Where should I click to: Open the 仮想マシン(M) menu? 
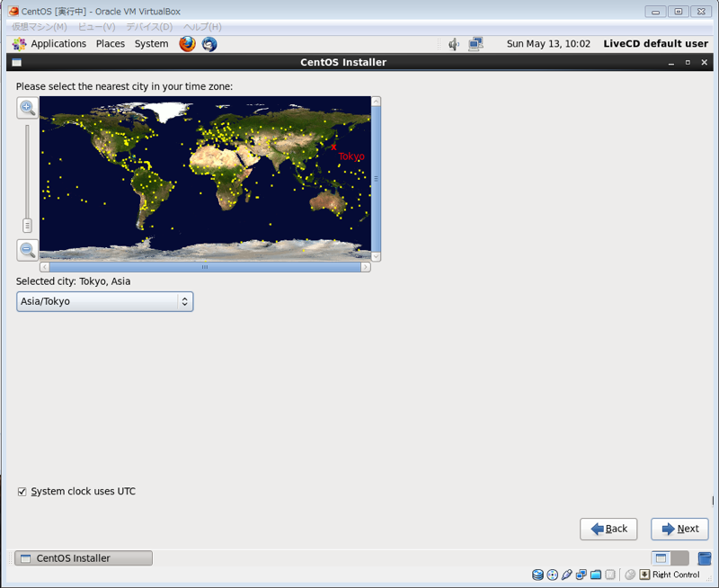click(x=40, y=27)
